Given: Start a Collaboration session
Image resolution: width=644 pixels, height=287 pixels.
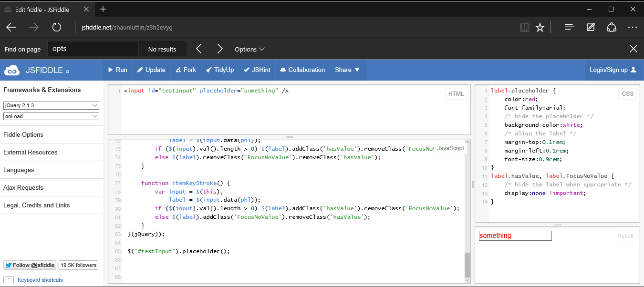Looking at the screenshot, I should (302, 70).
